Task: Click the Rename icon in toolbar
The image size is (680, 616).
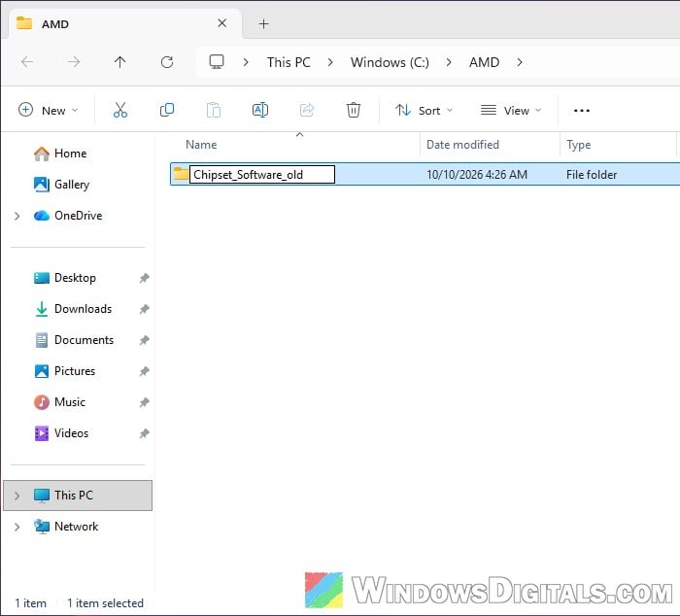Action: pos(260,110)
